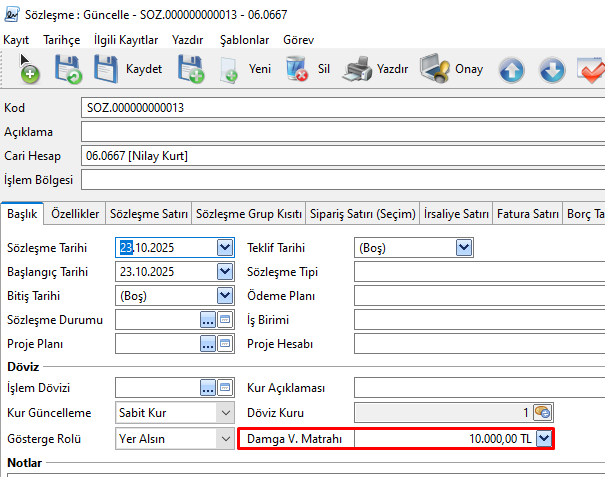Viewport: 605px width, 477px height.
Task: Open Sözleşme Durumu lookup ellipsis button
Action: 208,320
